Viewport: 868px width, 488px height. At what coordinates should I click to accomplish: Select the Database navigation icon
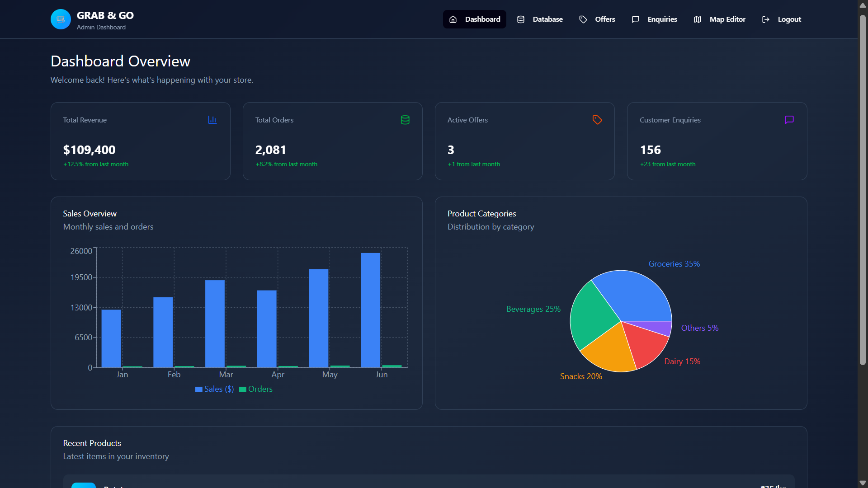point(521,19)
